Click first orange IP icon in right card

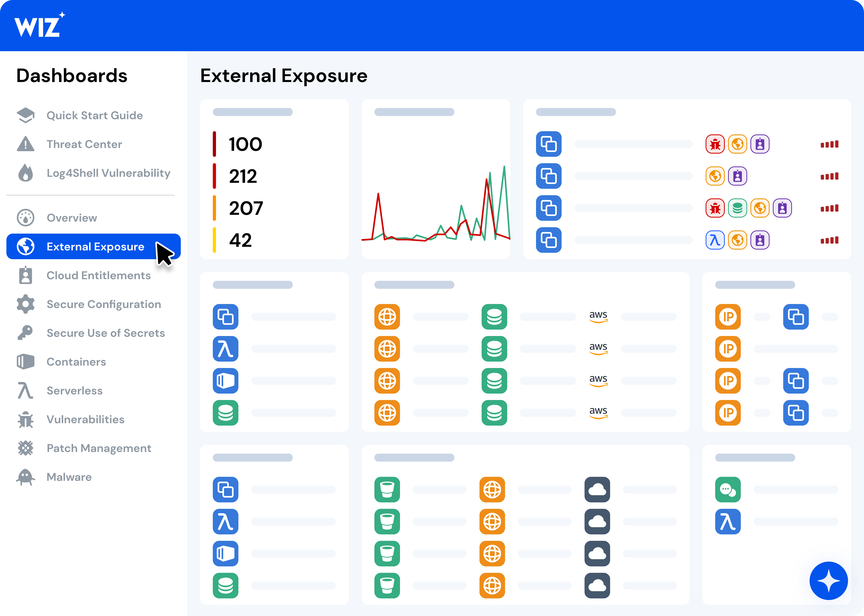728,317
